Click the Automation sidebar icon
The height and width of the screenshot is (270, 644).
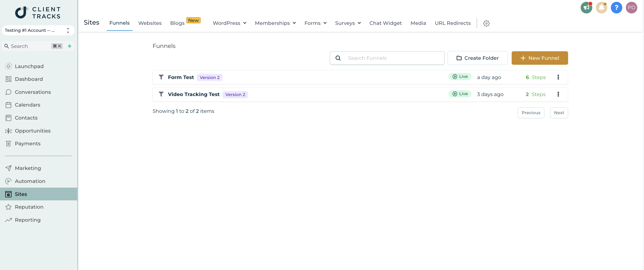pos(8,181)
